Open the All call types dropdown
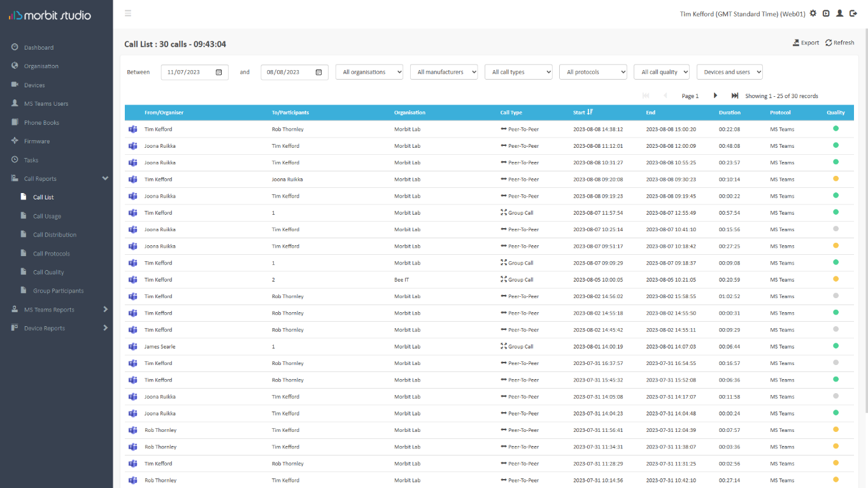Screen dimensions: 868x488 518,72
